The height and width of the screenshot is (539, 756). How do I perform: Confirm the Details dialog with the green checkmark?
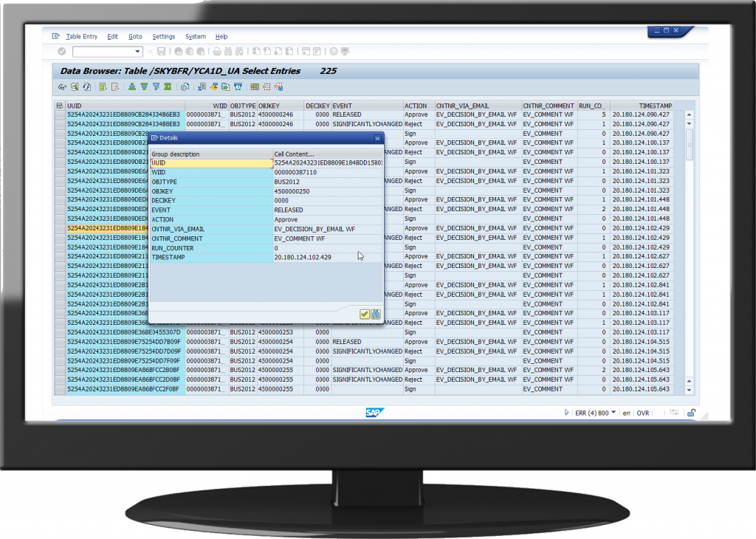365,315
